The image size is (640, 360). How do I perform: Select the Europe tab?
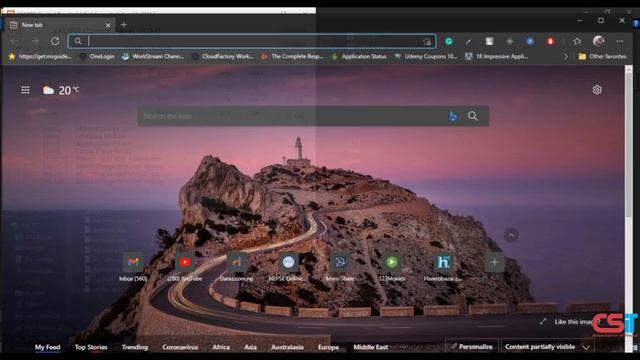[x=328, y=347]
